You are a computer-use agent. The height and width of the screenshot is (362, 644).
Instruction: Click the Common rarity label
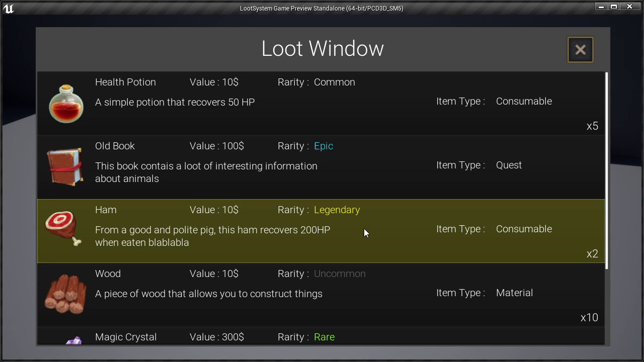pyautogui.click(x=335, y=82)
